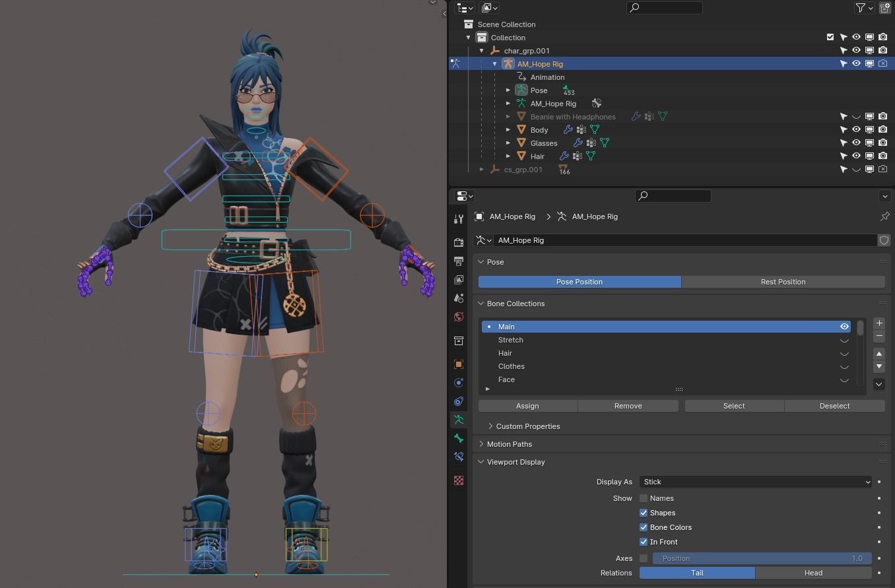Screen dimensions: 895x588
Task: Expand the Custom Properties section
Action: 490,426
